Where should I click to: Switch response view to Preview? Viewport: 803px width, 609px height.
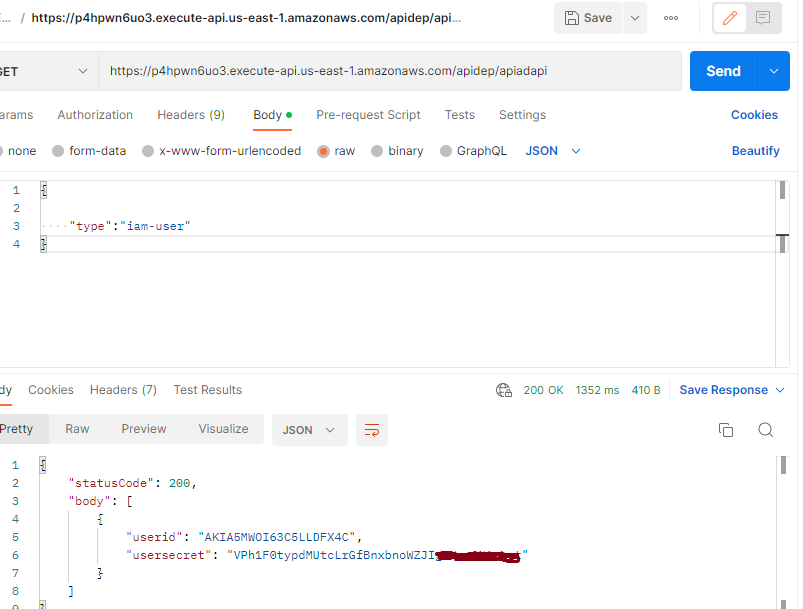pyautogui.click(x=143, y=429)
